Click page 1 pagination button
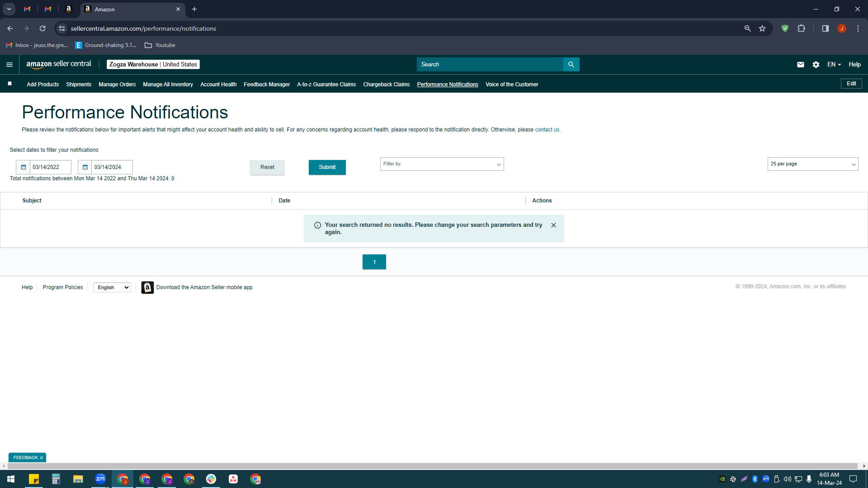 [374, 262]
